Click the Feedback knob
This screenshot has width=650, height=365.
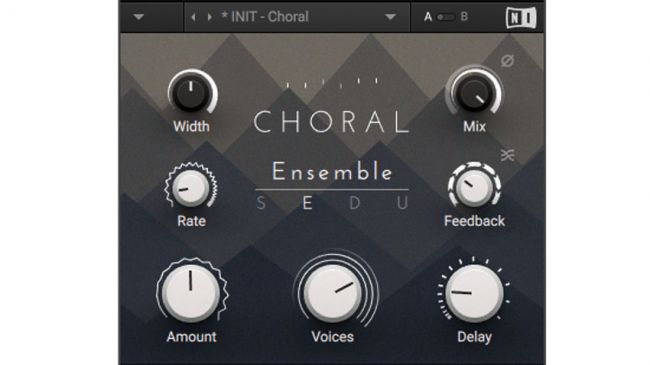pos(474,187)
